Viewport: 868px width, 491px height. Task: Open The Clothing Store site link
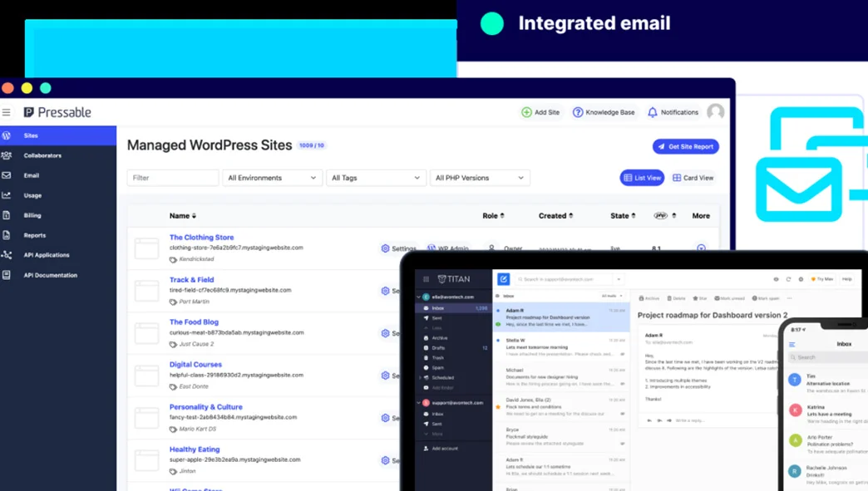(201, 238)
